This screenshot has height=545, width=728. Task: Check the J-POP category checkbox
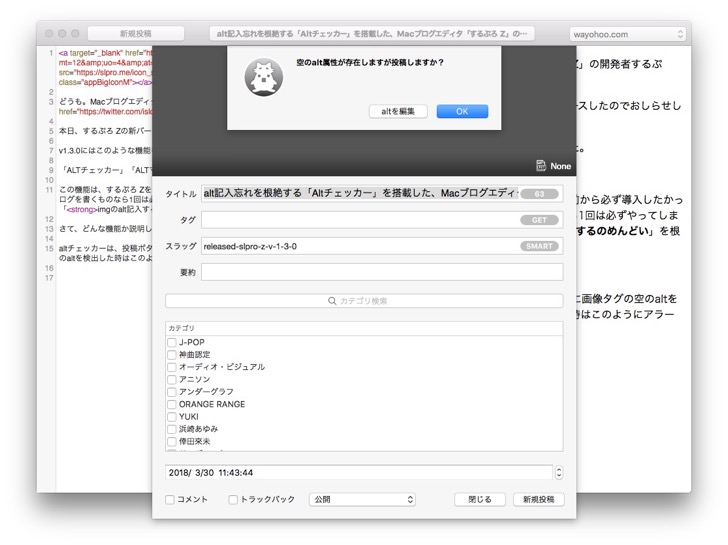172,343
